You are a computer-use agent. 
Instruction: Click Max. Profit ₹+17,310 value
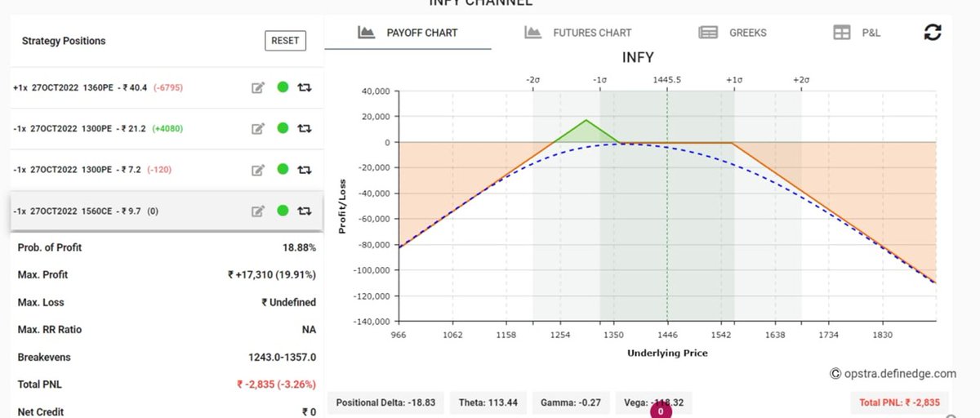[272, 275]
